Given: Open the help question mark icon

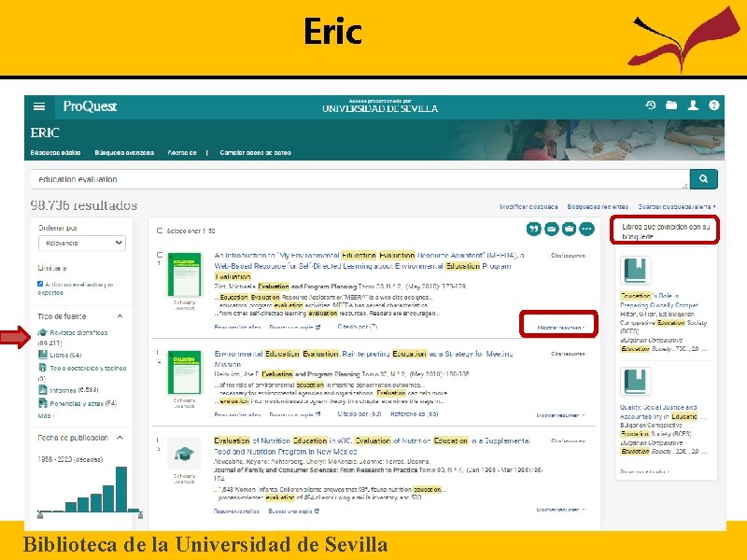Looking at the screenshot, I should click(x=713, y=105).
